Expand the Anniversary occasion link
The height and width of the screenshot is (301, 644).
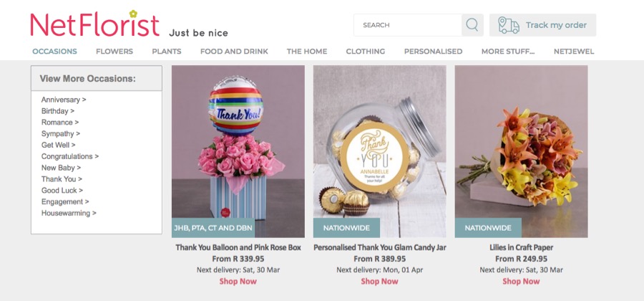pyautogui.click(x=64, y=100)
